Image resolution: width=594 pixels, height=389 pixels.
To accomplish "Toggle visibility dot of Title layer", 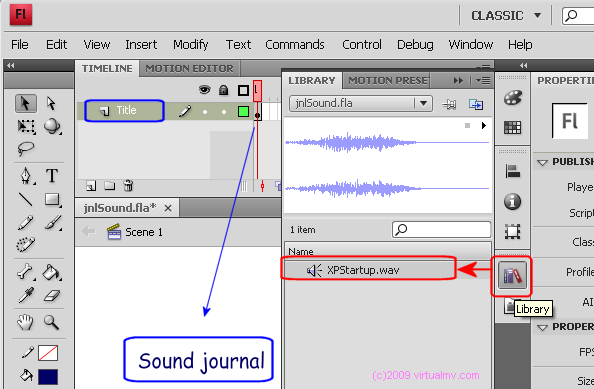I will 205,112.
